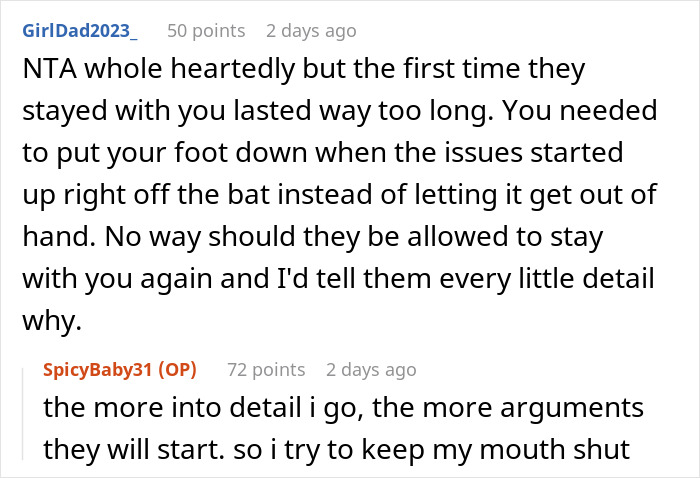Open GirlDad2023_ user profile
This screenshot has height=478, width=700.
(x=77, y=31)
